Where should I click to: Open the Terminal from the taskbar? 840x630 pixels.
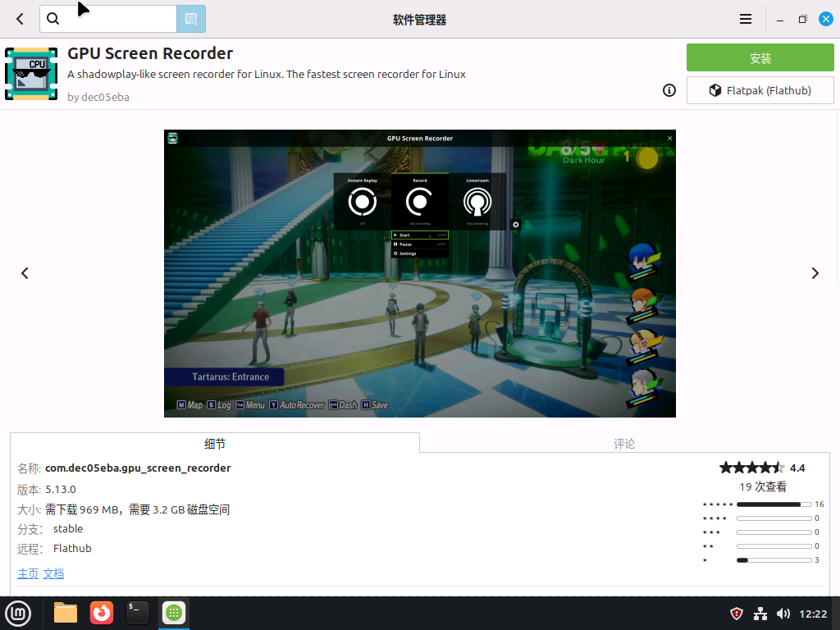tap(138, 613)
